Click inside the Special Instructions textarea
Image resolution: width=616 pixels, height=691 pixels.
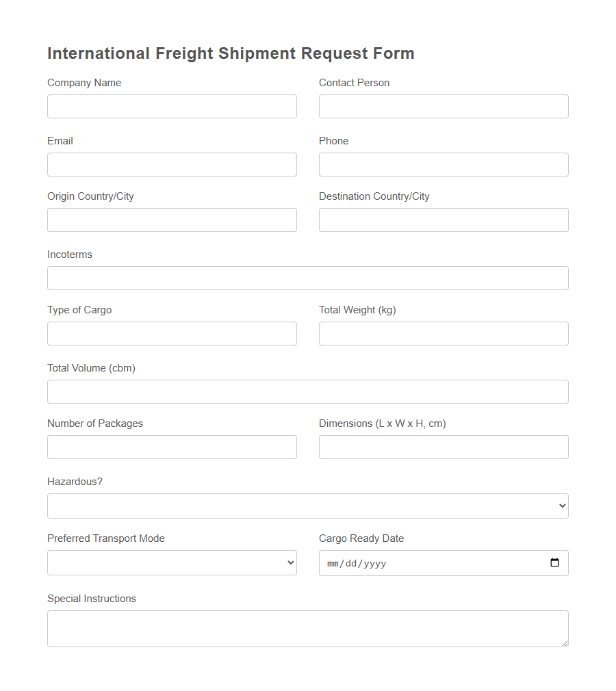click(307, 626)
